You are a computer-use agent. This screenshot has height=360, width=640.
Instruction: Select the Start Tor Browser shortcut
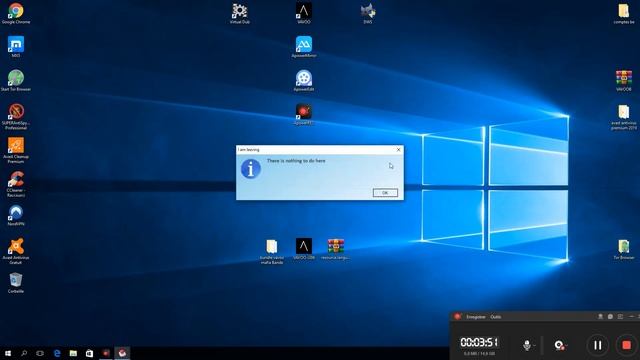pyautogui.click(x=16, y=80)
